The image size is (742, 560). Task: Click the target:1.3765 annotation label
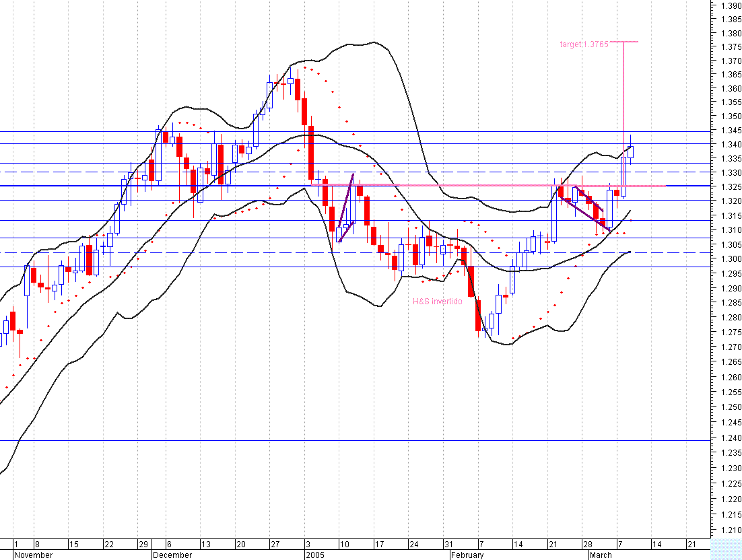(x=583, y=44)
